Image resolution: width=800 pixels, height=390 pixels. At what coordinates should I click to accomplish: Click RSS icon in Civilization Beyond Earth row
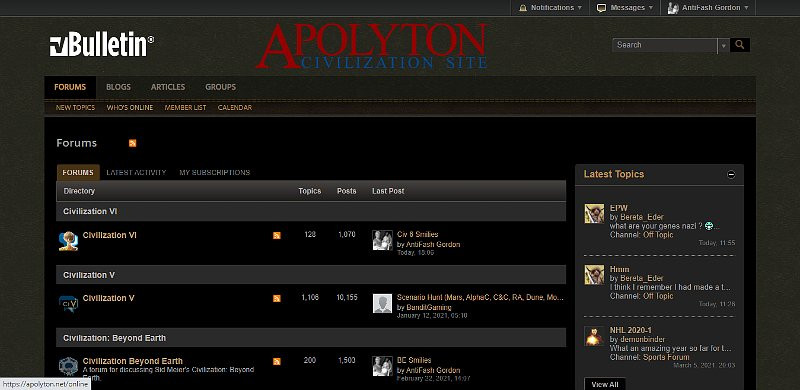[x=277, y=361]
